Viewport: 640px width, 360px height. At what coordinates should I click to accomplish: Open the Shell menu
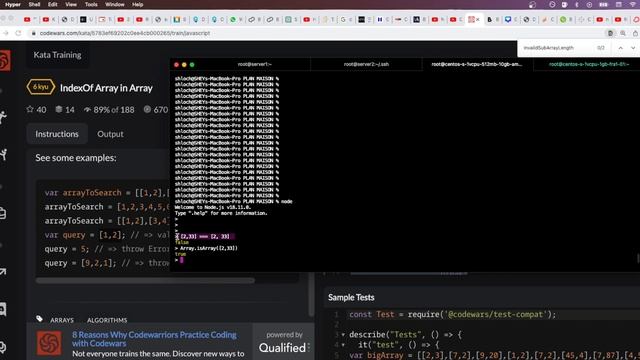coord(34,4)
